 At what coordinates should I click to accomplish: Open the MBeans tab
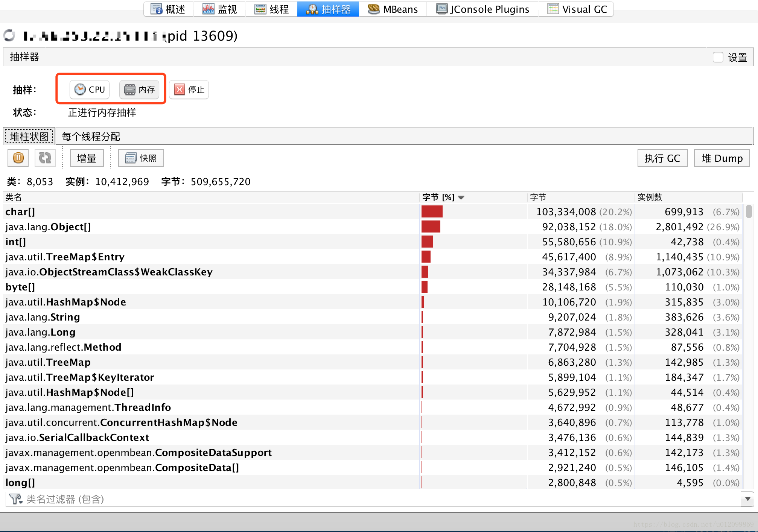[393, 9]
